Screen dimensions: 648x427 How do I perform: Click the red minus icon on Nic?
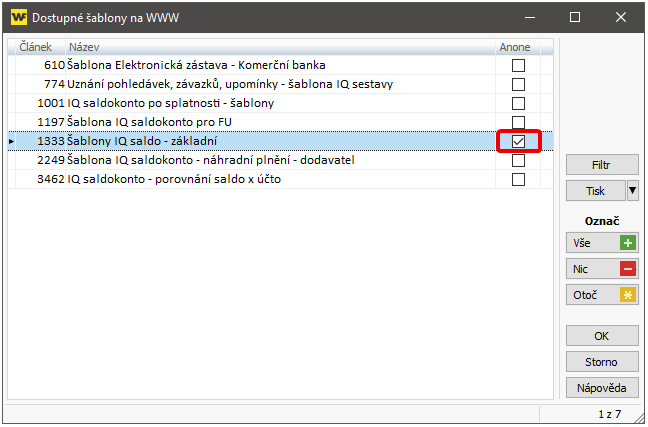628,269
